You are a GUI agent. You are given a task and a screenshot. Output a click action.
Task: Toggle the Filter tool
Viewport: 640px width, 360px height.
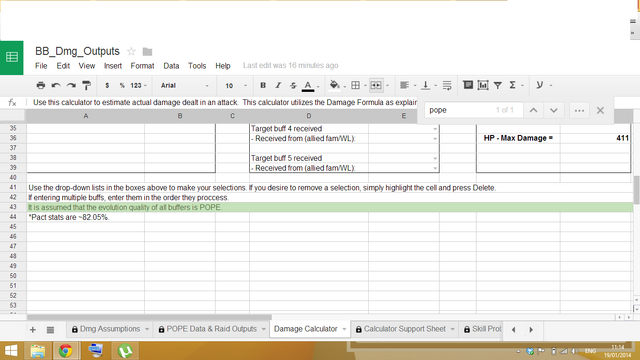pyautogui.click(x=498, y=85)
